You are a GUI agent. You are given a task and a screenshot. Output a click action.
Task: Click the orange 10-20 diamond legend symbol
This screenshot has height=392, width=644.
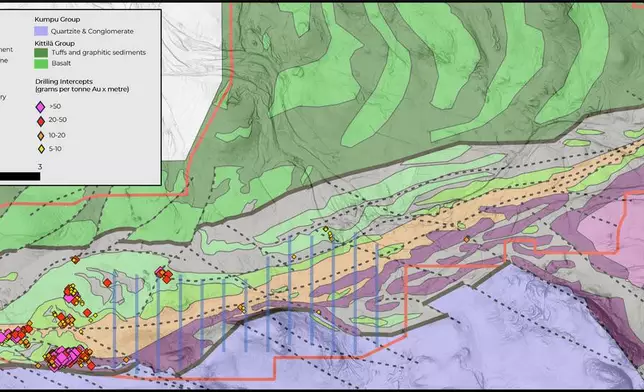click(x=41, y=136)
